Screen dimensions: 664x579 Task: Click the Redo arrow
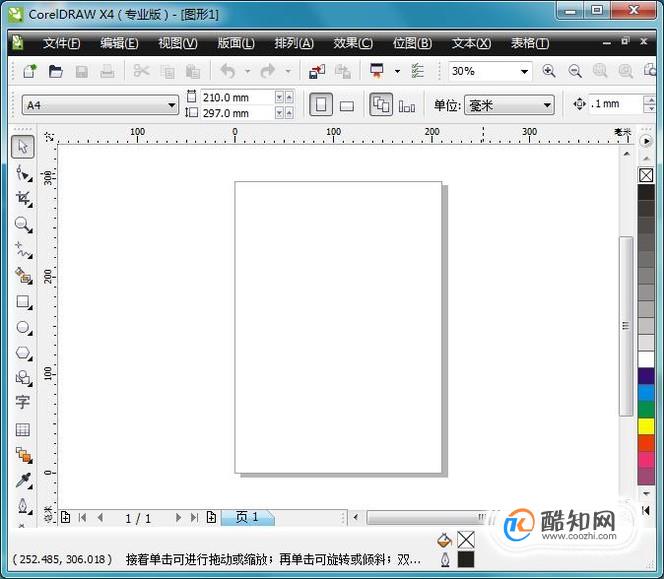268,71
